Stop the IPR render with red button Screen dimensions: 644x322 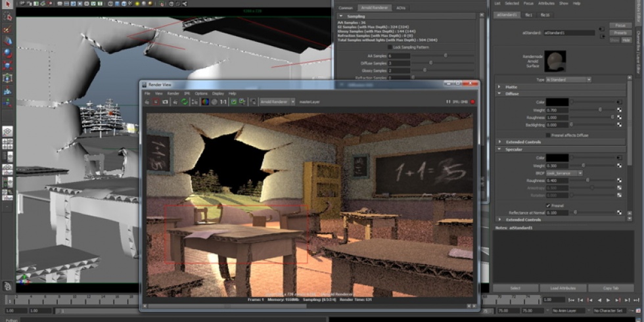(472, 102)
